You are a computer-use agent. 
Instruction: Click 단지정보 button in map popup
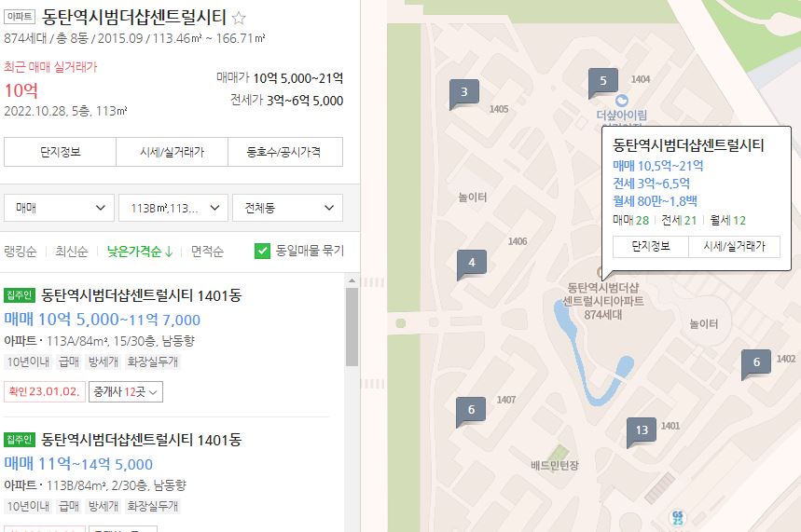[651, 247]
